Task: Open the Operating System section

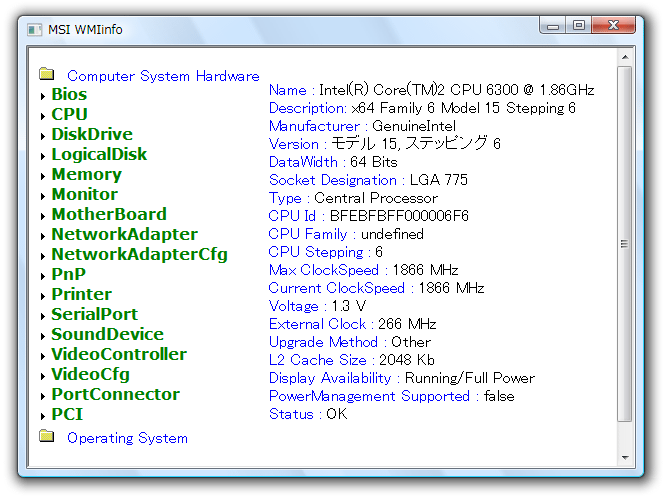Action: tap(127, 438)
